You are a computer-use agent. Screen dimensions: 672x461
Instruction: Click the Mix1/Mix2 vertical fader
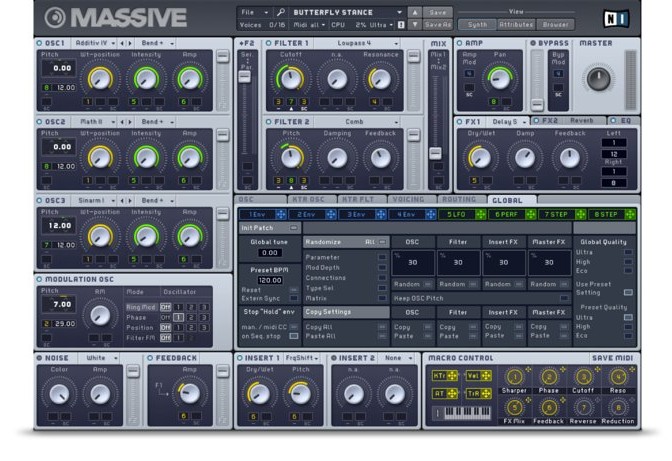[x=435, y=153]
